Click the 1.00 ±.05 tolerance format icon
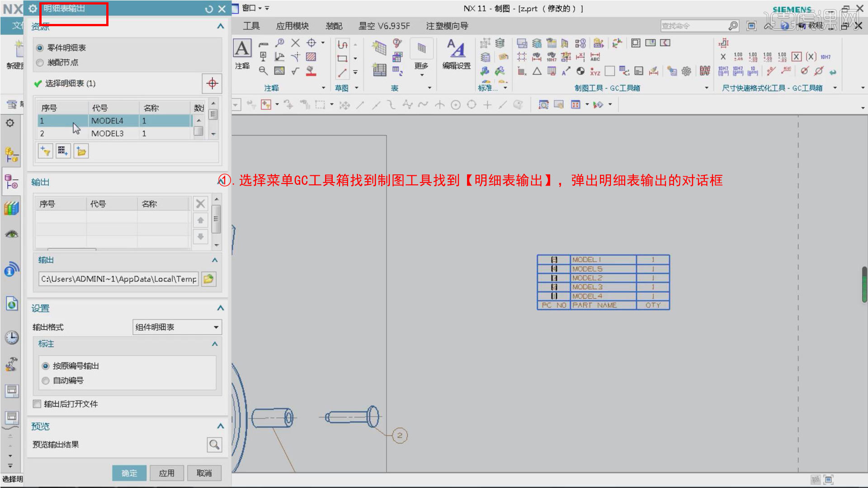868x488 pixels. pyautogui.click(x=738, y=56)
